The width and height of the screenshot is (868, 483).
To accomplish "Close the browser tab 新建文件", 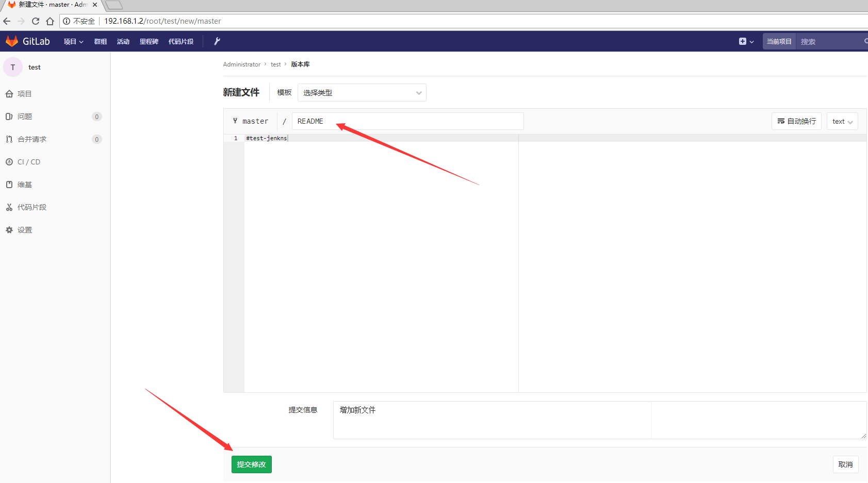I will [95, 5].
